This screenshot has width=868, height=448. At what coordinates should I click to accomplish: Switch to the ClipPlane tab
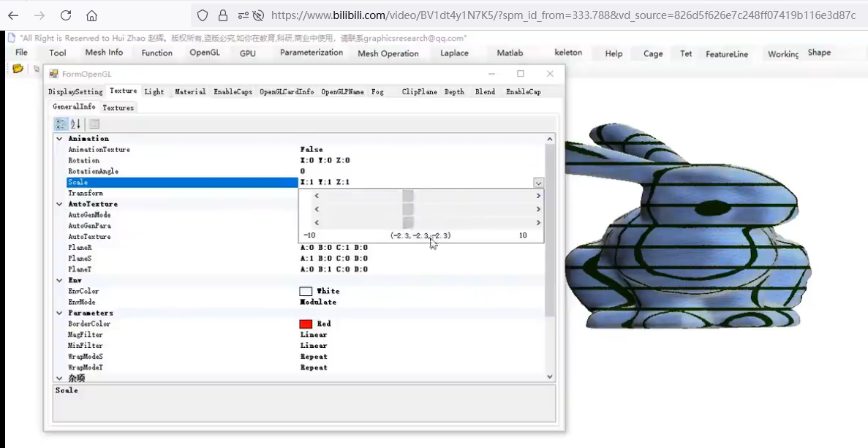pyautogui.click(x=419, y=92)
